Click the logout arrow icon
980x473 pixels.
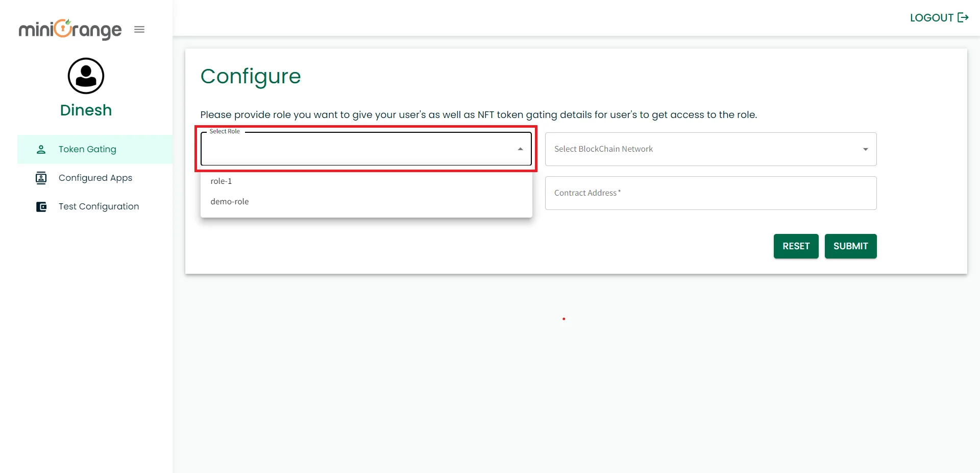[963, 18]
